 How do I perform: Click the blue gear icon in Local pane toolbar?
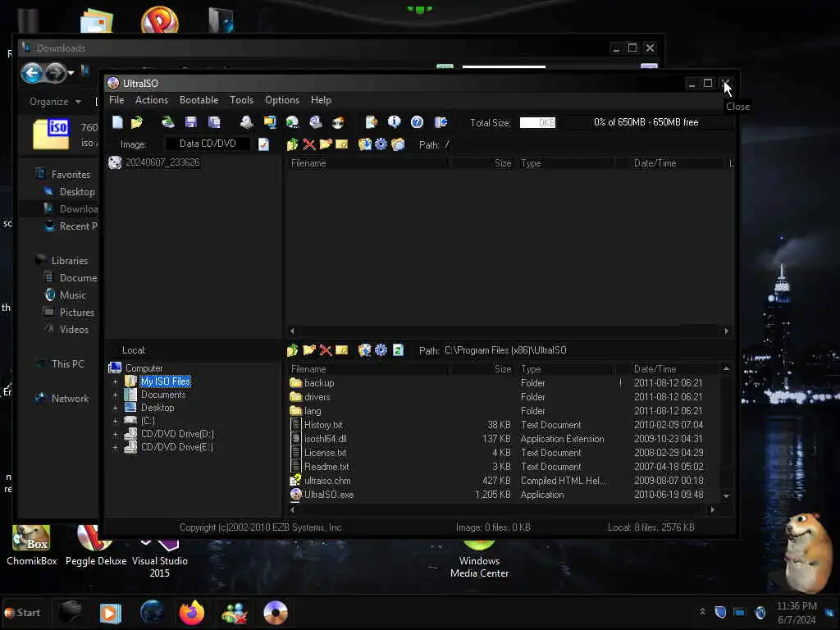coord(381,350)
